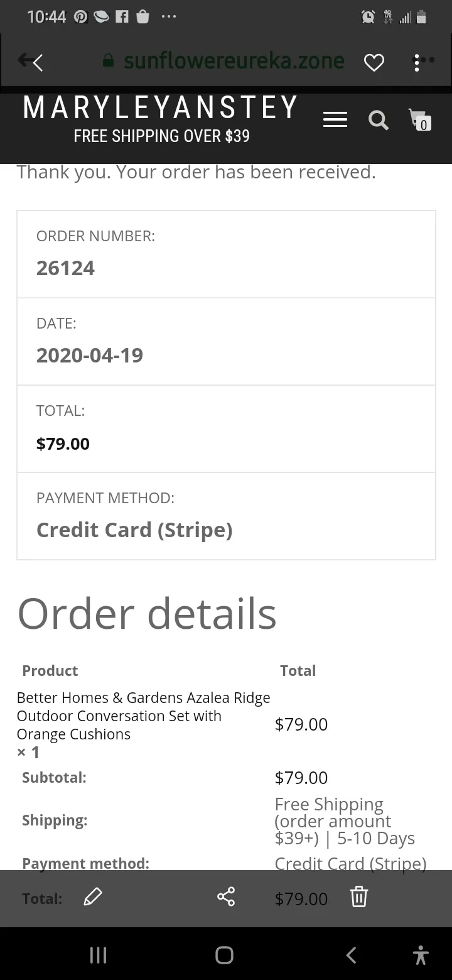Tap the back arrow in browser bar
452x980 pixels.
click(x=30, y=62)
